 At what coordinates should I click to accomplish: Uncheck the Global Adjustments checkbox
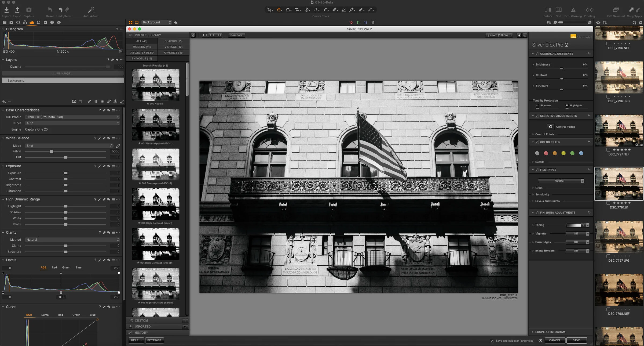[537, 54]
